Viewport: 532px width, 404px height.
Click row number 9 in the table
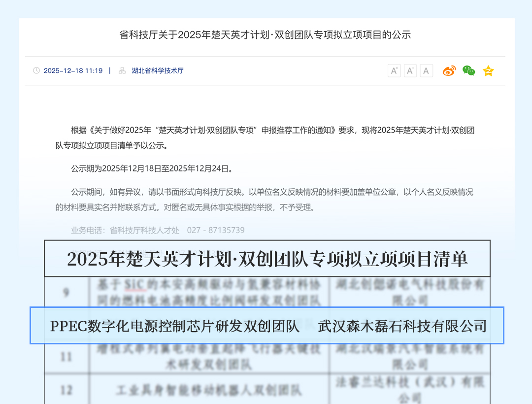[66, 292]
